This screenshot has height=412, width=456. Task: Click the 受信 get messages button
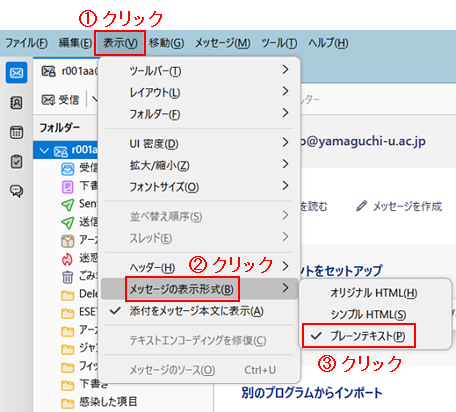tap(60, 100)
